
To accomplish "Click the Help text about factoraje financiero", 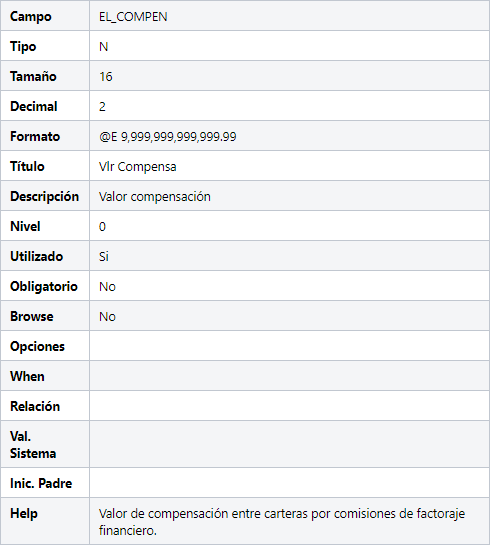I will 282,522.
